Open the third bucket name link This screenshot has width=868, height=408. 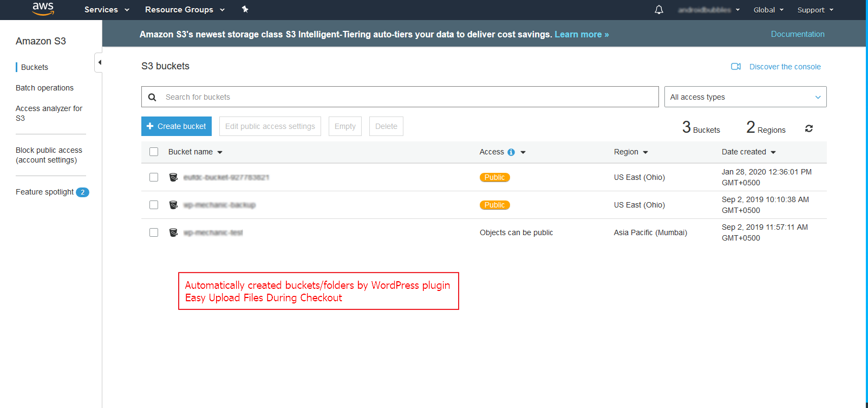tap(213, 232)
